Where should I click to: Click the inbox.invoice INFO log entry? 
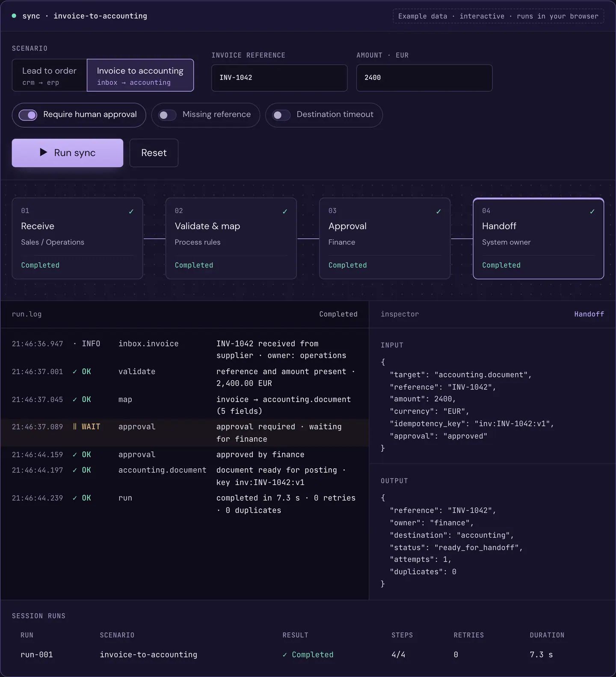pyautogui.click(x=184, y=349)
